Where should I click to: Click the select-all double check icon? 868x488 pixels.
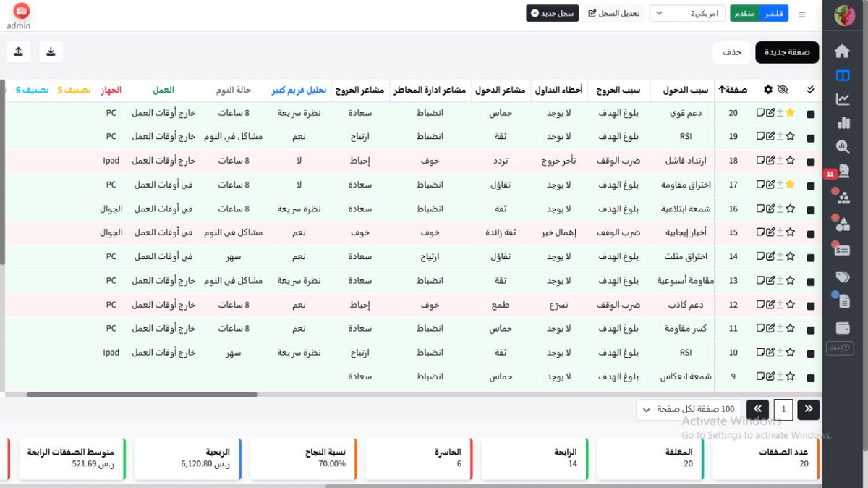tap(810, 90)
